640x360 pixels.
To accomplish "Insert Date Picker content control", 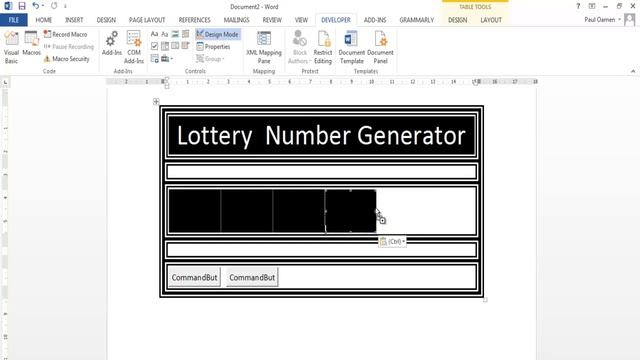I will pos(186,46).
